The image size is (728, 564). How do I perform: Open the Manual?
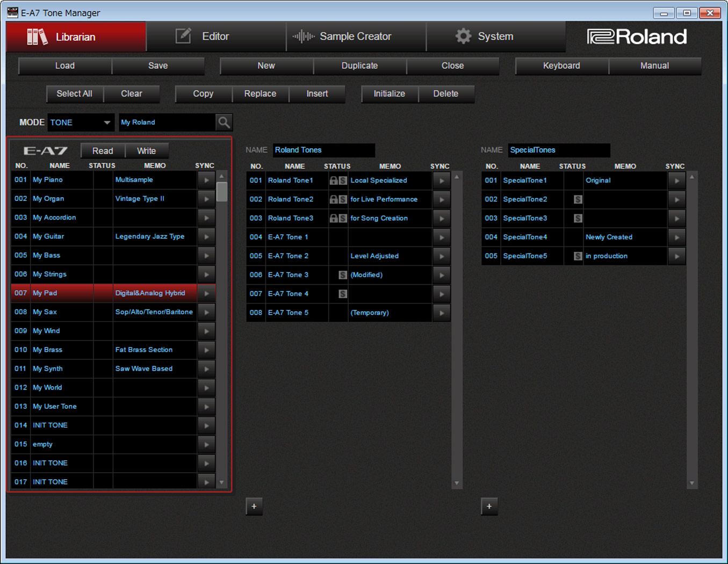[x=655, y=66]
